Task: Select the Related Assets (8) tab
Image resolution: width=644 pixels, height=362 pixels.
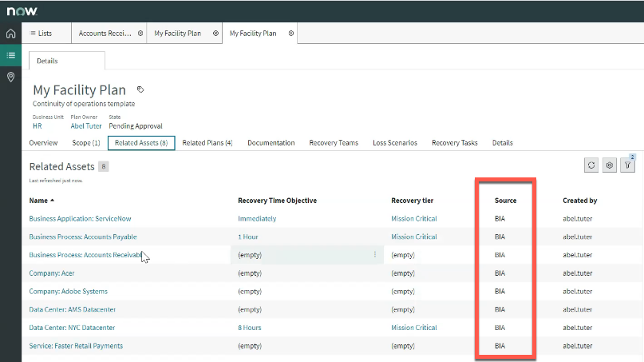Action: click(141, 143)
